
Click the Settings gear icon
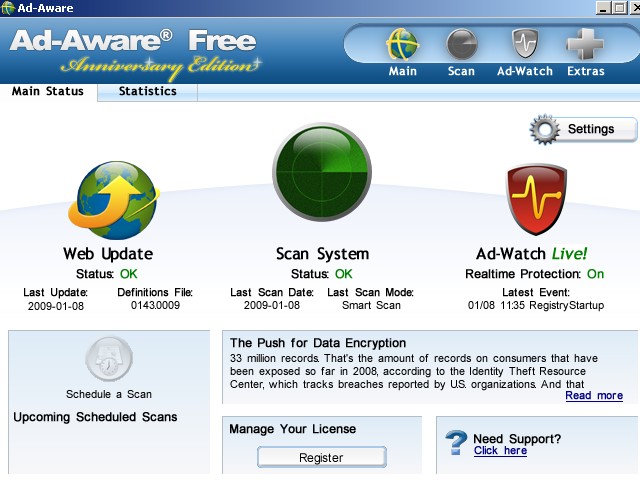544,129
